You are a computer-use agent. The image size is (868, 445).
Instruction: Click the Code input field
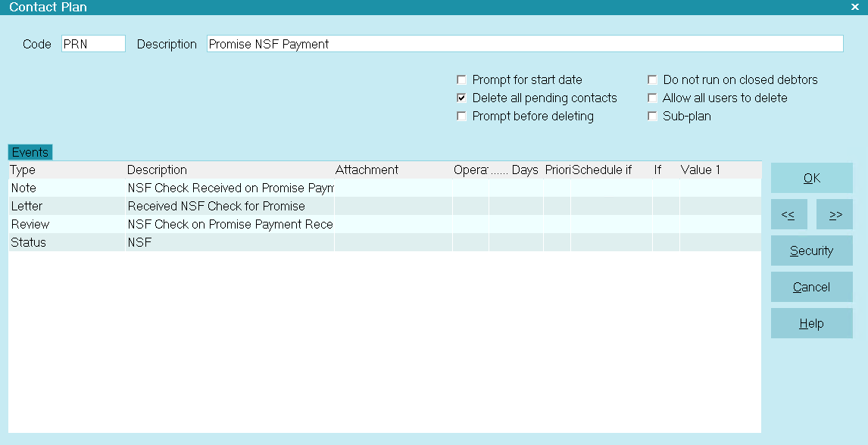point(93,44)
